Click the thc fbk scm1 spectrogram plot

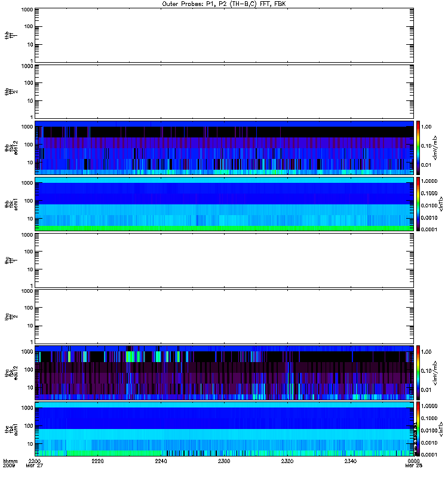[224, 429]
